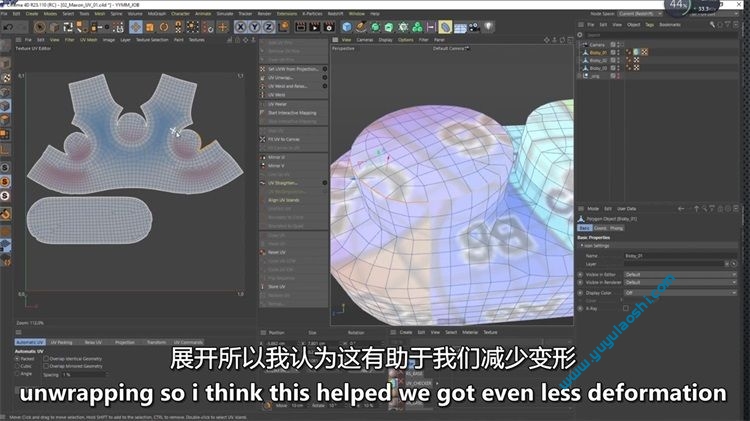The image size is (750, 421).
Task: Open the viewport Cameras menu
Action: [x=364, y=40]
